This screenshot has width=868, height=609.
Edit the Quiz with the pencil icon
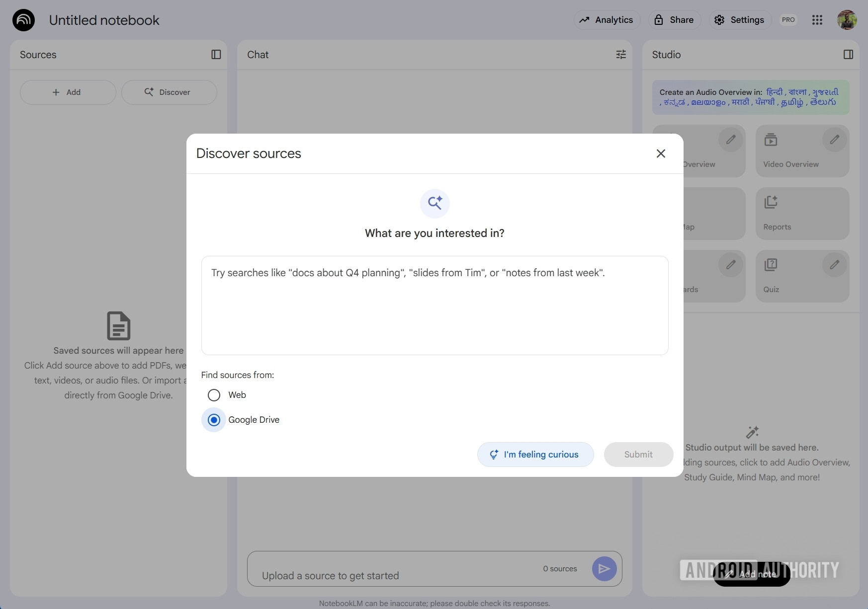tap(834, 265)
